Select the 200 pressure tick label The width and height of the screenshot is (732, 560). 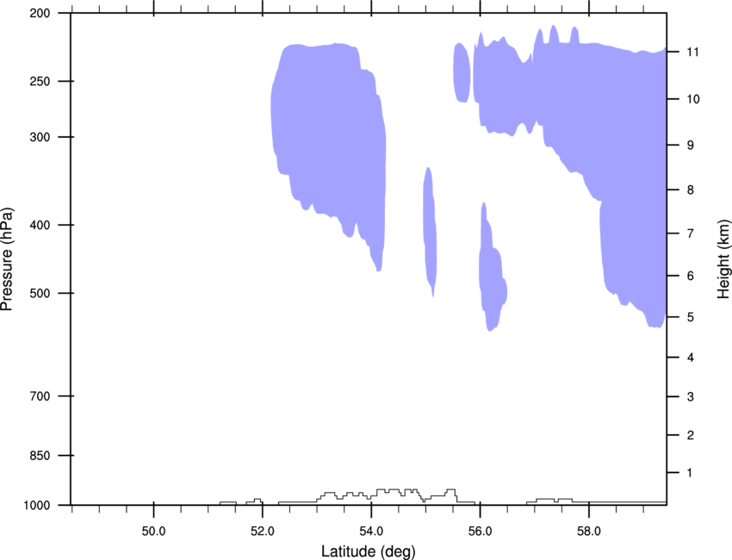pos(40,13)
